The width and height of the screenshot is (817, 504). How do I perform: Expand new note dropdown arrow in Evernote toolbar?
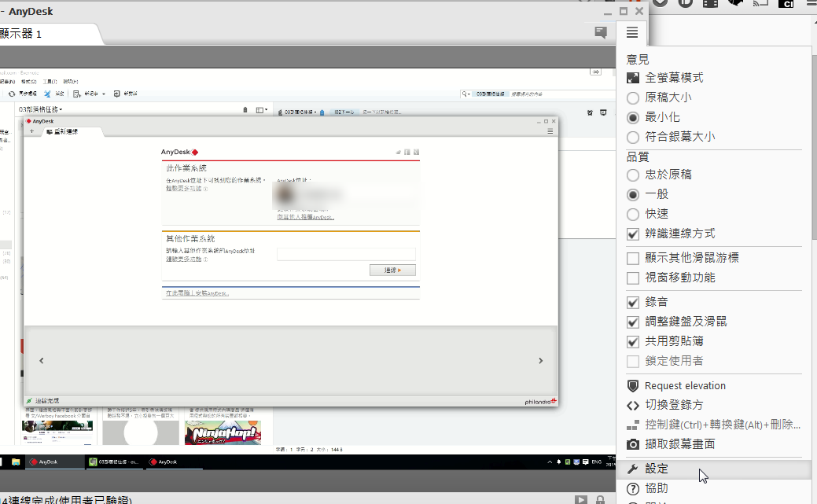103,94
